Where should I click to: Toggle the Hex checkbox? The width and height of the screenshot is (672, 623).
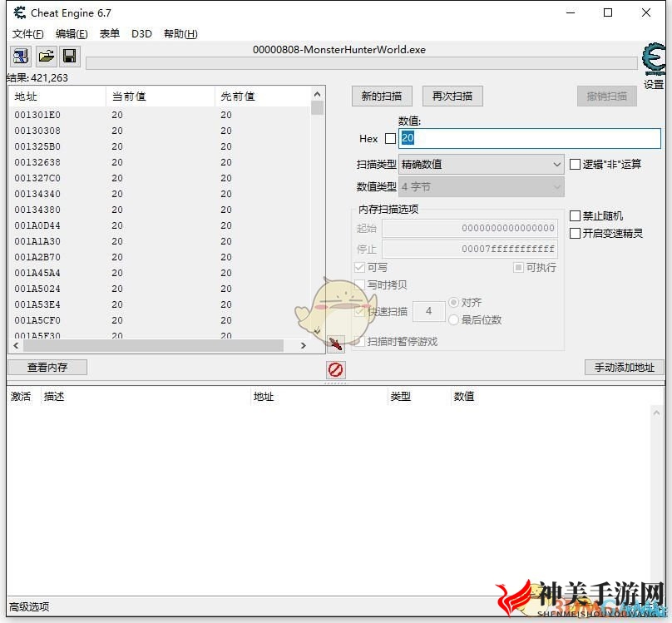coord(390,138)
